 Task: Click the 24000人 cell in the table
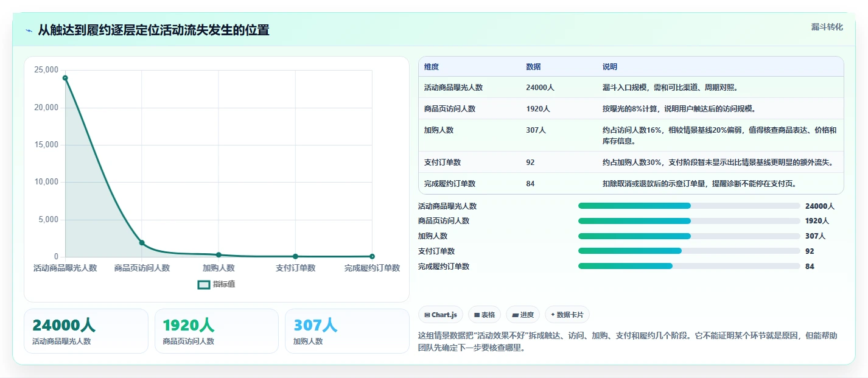[x=540, y=88]
